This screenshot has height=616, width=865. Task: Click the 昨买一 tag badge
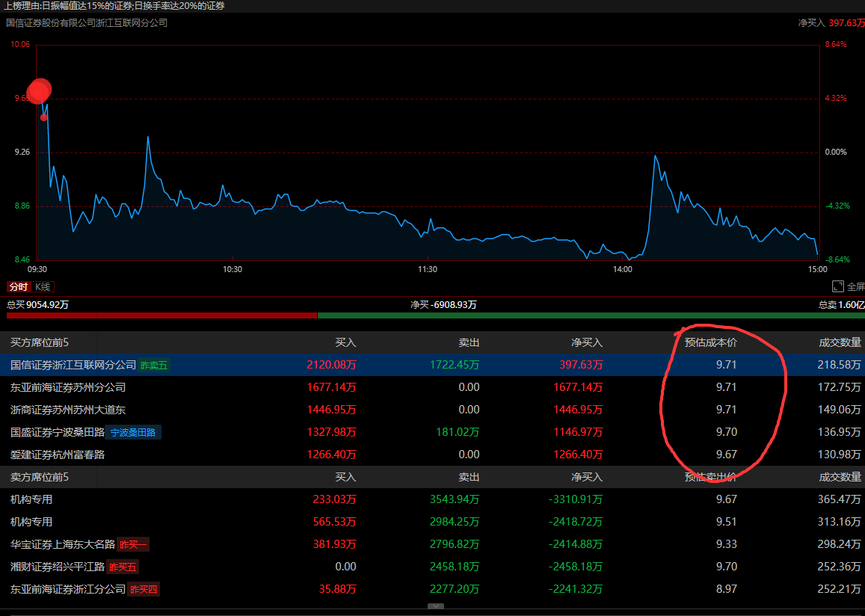coord(133,544)
